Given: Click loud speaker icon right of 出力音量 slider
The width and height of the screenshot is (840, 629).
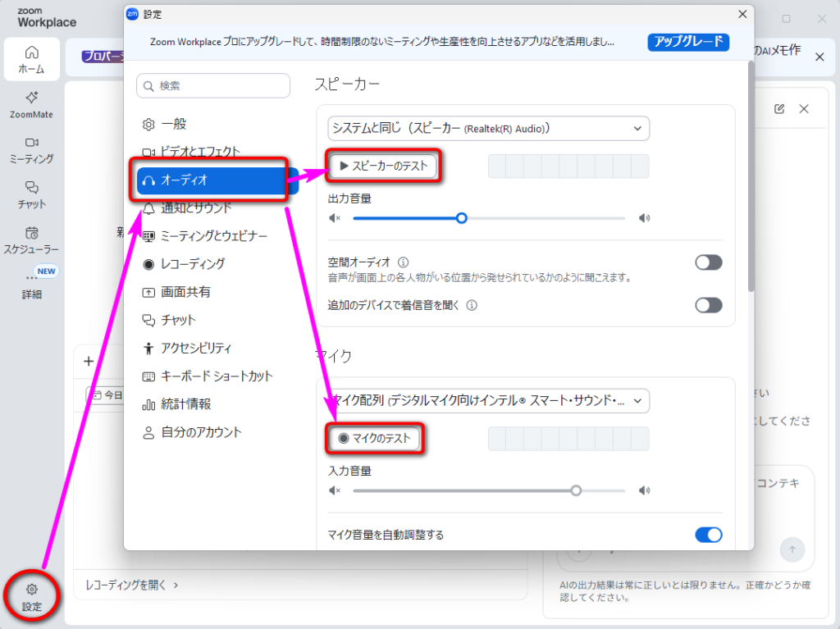Looking at the screenshot, I should (644, 218).
